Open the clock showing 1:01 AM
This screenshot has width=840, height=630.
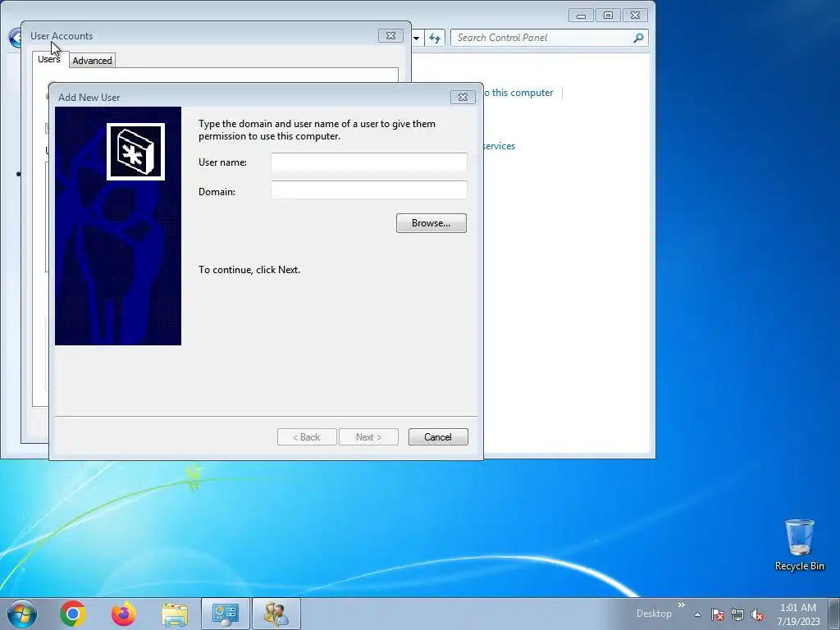[x=798, y=614]
